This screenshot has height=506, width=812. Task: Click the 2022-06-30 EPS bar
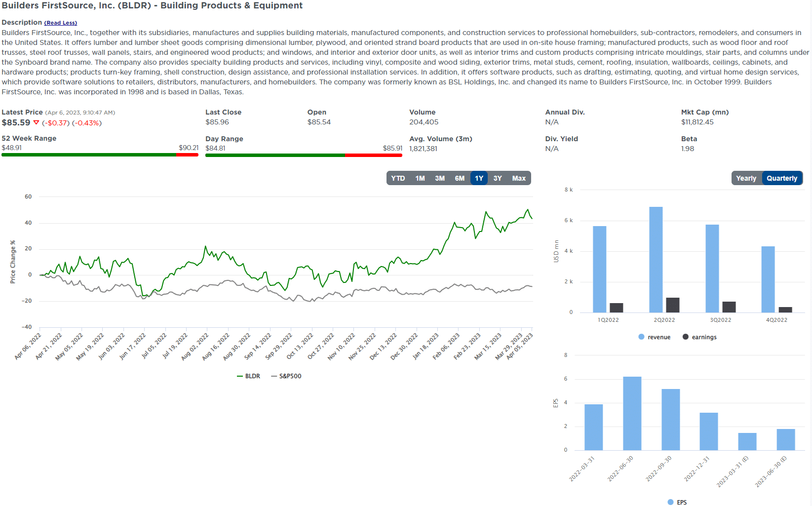point(632,413)
